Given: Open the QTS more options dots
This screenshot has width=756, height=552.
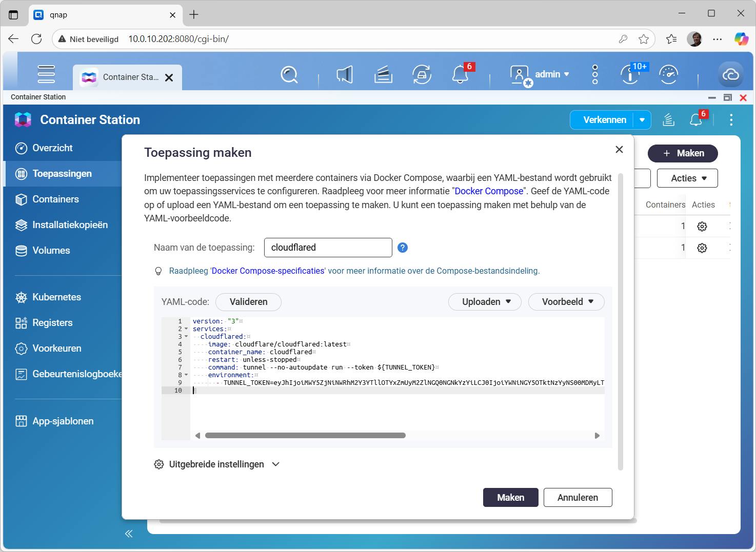Looking at the screenshot, I should (x=595, y=75).
